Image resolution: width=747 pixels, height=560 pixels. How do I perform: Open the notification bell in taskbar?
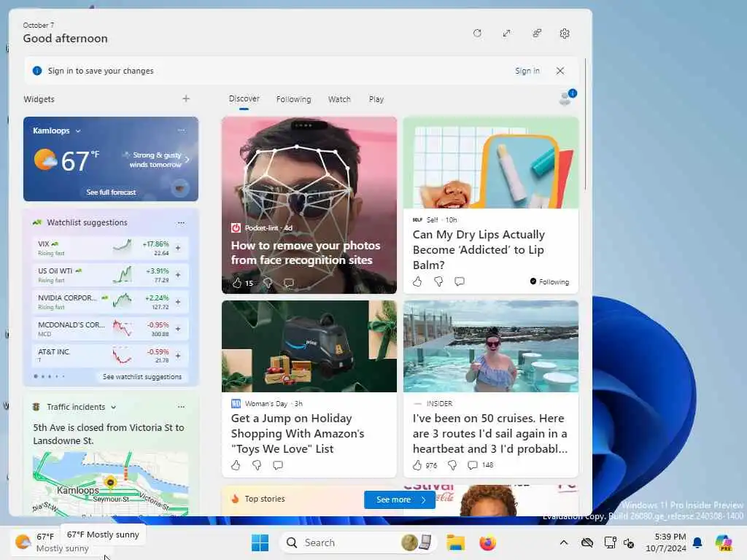(697, 542)
